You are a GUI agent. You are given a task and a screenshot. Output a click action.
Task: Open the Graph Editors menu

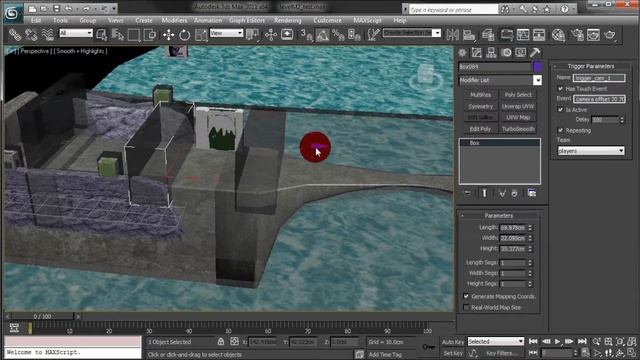coord(247,20)
